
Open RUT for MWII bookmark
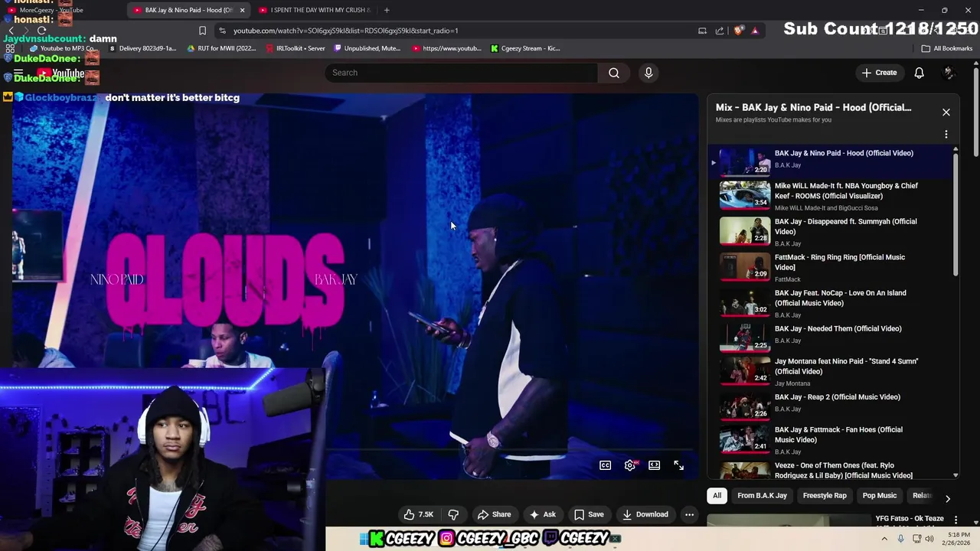coord(221,48)
